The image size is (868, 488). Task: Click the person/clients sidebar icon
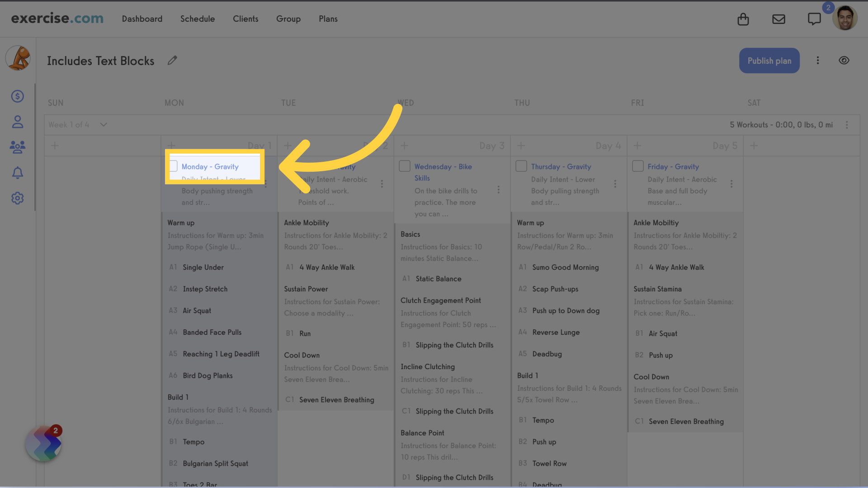click(16, 122)
